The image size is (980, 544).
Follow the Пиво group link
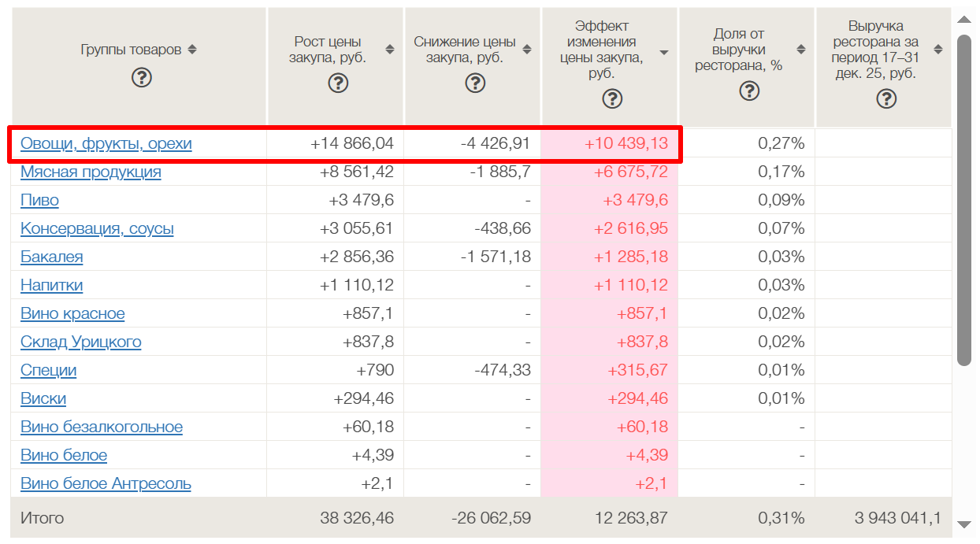[x=39, y=201]
